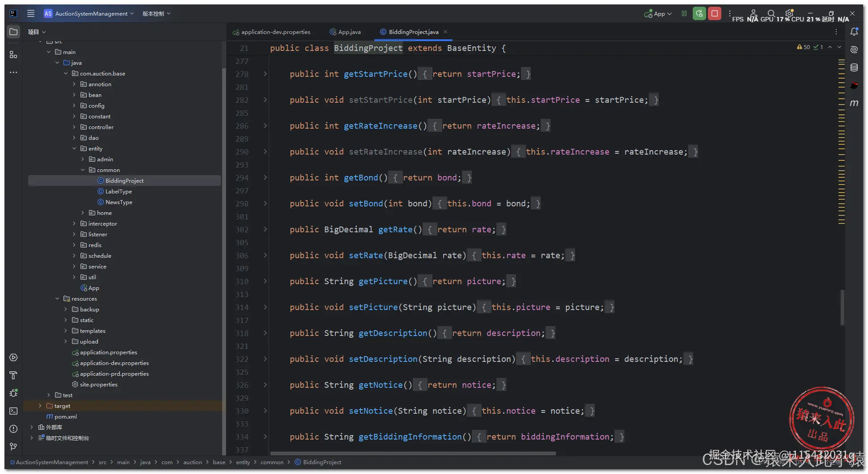Close the BiddingProject.java tab

pyautogui.click(x=445, y=32)
